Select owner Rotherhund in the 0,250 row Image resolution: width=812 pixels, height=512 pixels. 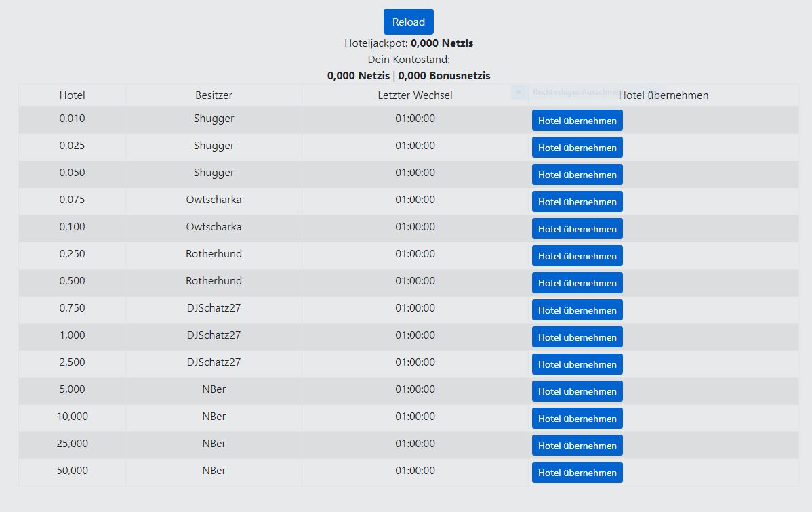[x=214, y=254]
